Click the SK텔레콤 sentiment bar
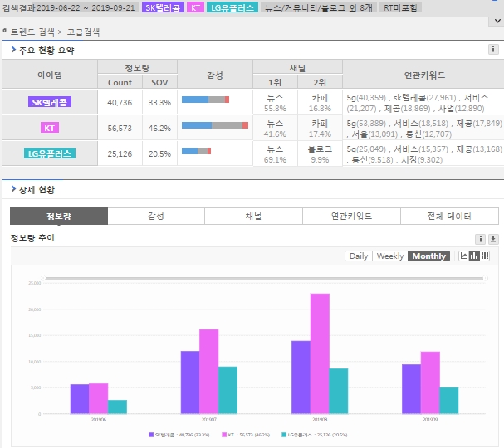Image resolution: width=504 pixels, height=448 pixels. tap(205, 100)
